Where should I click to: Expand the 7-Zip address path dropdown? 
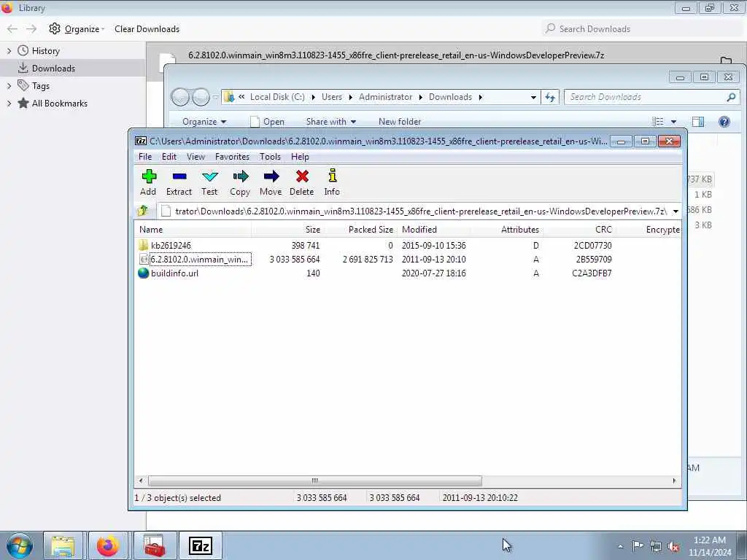pos(676,211)
